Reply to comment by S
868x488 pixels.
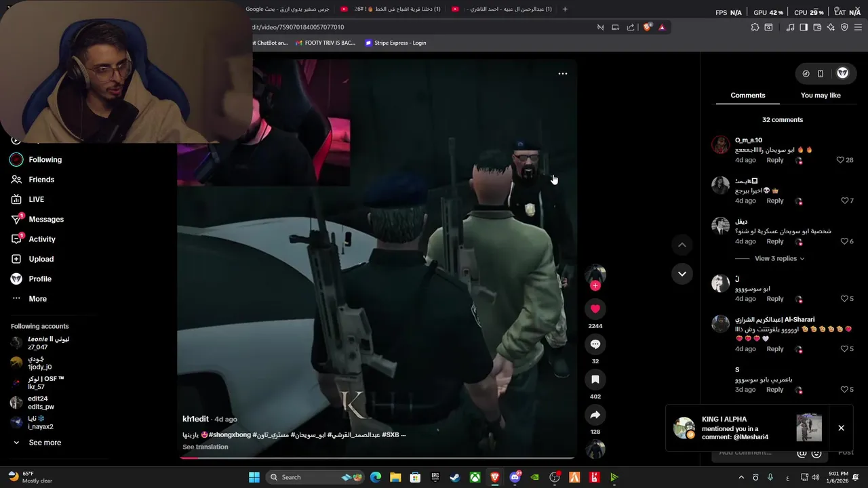click(775, 390)
